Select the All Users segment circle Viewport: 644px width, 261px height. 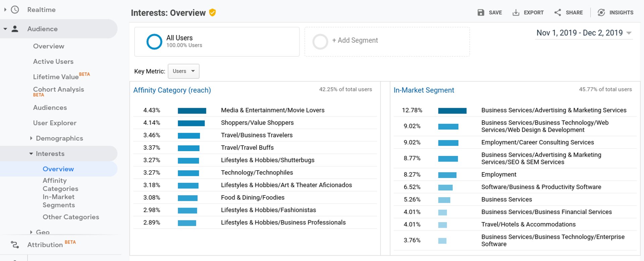pos(154,42)
